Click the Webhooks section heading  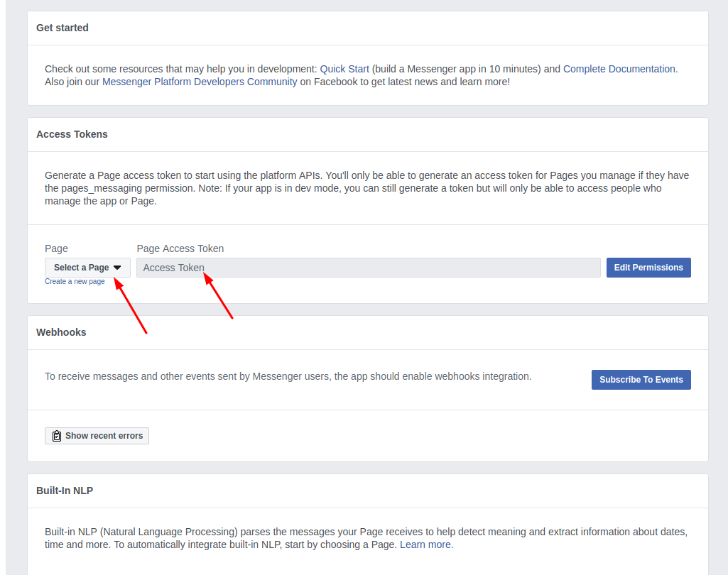tap(61, 332)
